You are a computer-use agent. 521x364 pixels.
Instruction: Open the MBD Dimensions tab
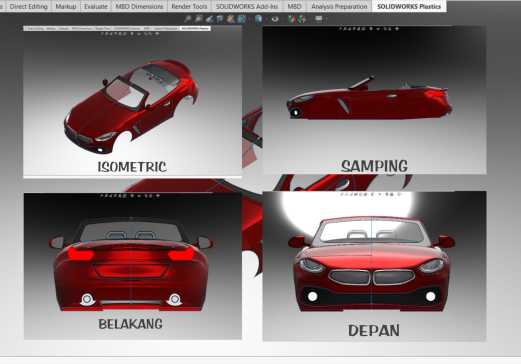tap(139, 6)
